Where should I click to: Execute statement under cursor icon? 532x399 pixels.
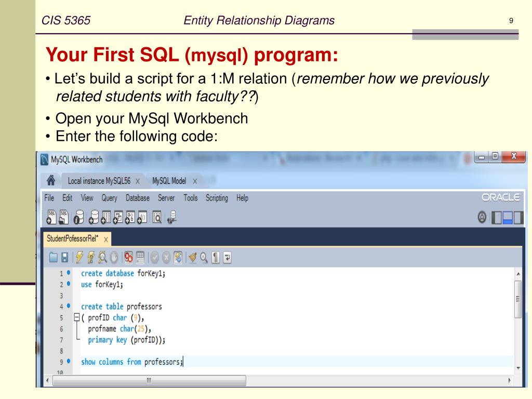[x=91, y=258]
